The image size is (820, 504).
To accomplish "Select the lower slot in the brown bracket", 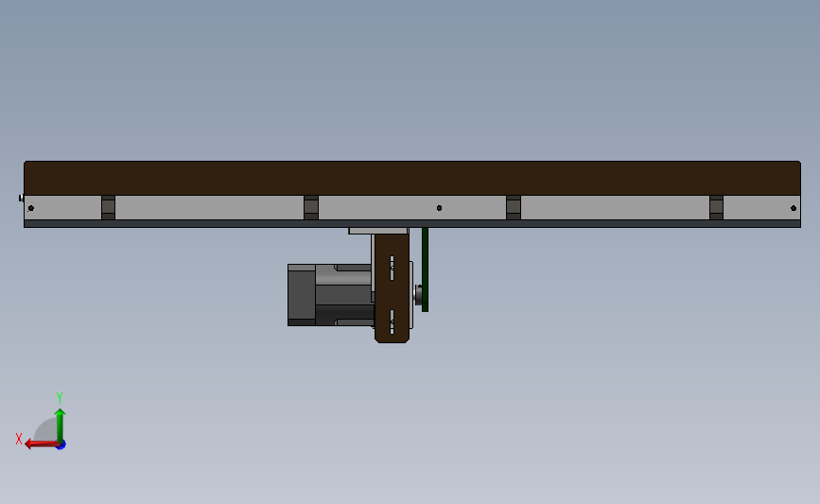I will click(393, 322).
